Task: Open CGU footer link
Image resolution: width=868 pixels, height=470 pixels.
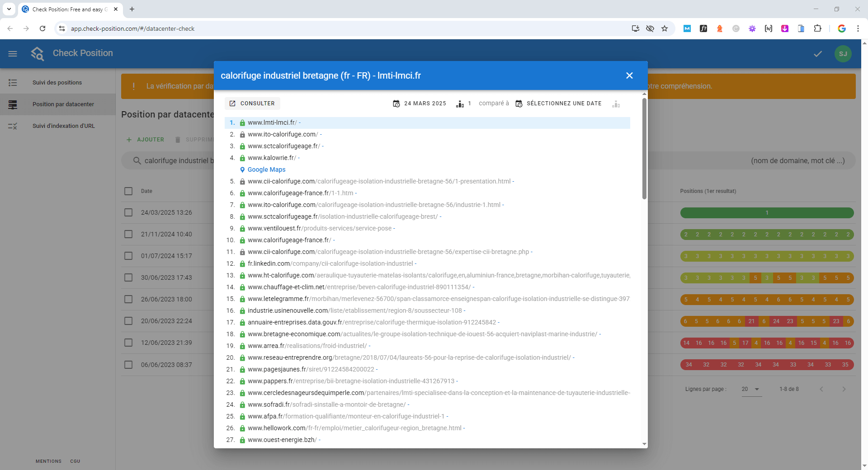Action: (x=75, y=461)
